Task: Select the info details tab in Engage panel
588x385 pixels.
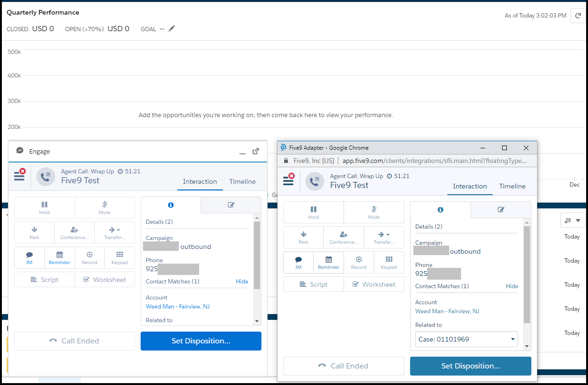Action: click(x=171, y=205)
